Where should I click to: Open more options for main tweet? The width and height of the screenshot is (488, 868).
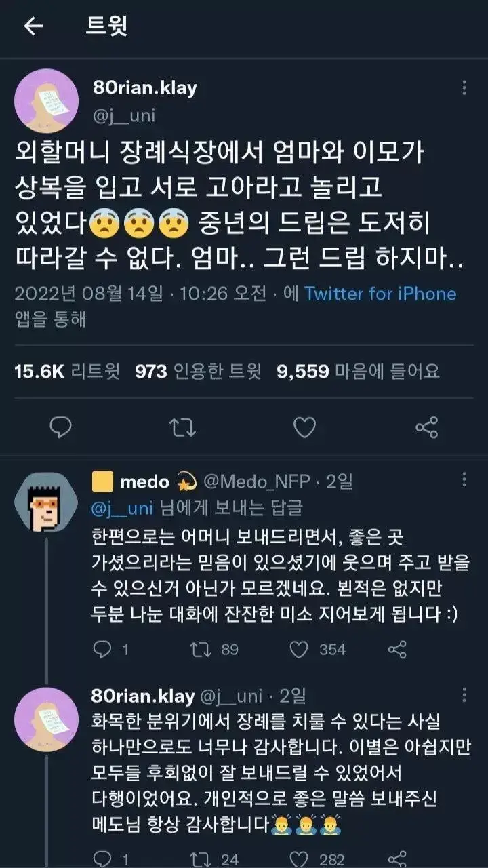pyautogui.click(x=464, y=88)
